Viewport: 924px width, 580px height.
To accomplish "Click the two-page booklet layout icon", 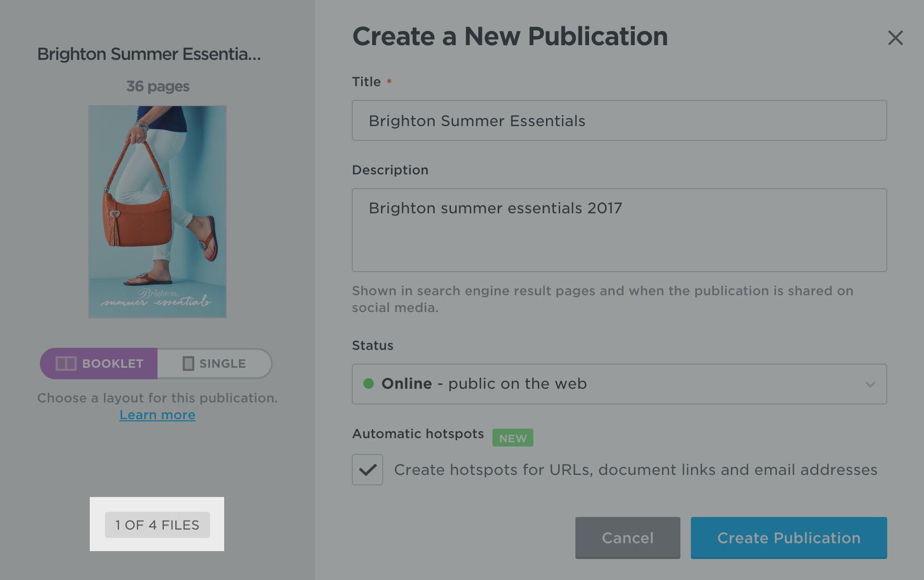I will click(x=66, y=364).
